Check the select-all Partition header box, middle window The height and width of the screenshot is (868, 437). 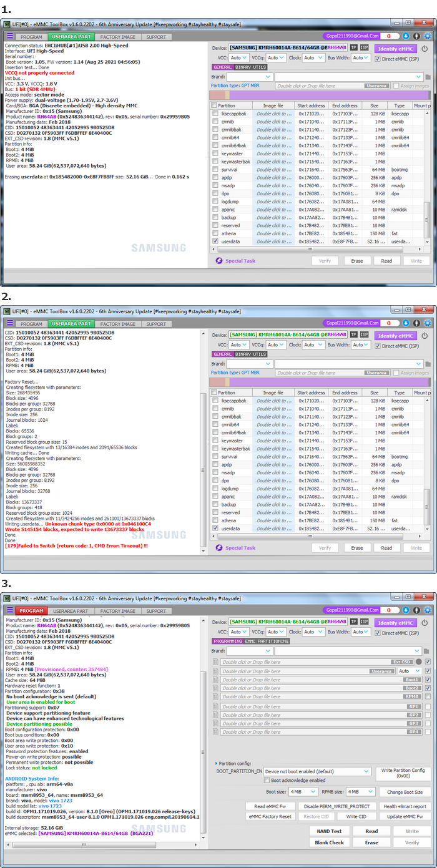[x=215, y=393]
